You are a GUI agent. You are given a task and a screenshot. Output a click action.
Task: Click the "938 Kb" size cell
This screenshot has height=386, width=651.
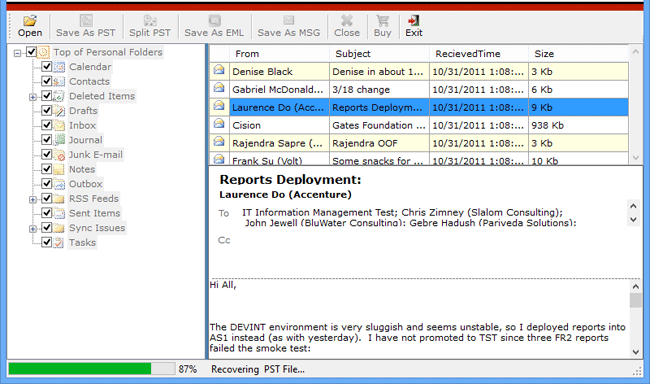(579, 125)
